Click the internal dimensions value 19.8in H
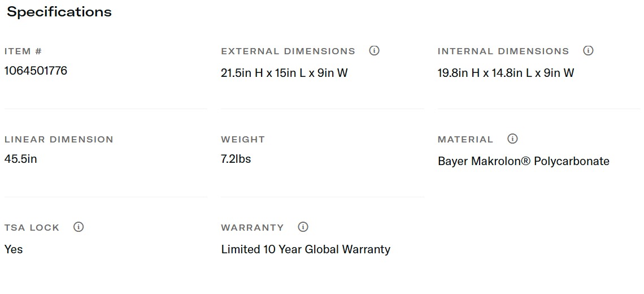Viewport: 644px width, 294px height. tap(506, 73)
